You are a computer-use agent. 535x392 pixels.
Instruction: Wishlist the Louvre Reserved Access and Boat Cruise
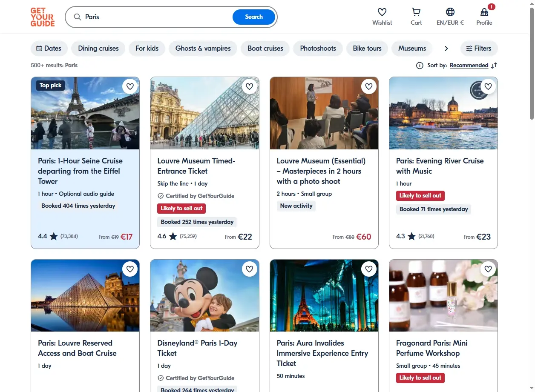[x=130, y=269]
